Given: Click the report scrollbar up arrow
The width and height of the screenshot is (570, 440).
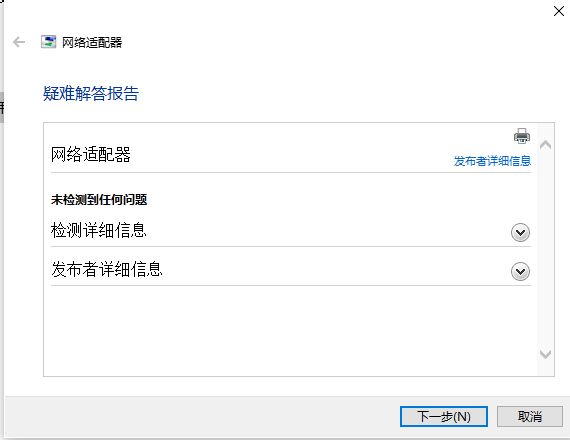Looking at the screenshot, I should (545, 145).
